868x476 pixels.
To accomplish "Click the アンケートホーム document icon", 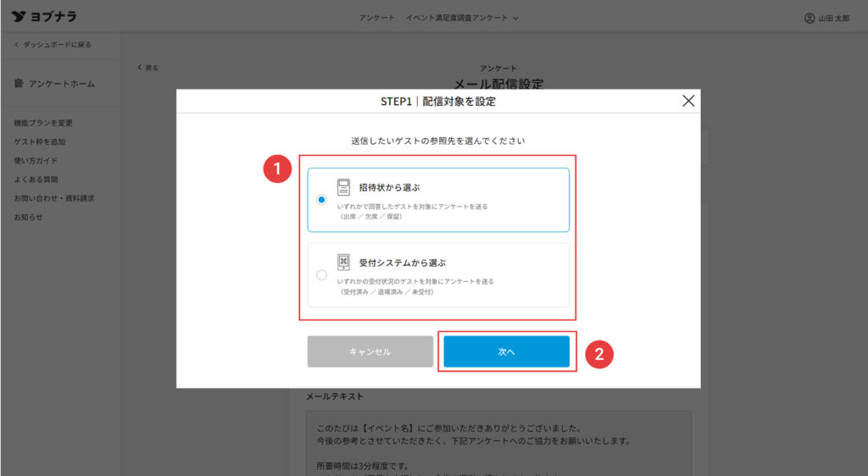I will pos(19,84).
